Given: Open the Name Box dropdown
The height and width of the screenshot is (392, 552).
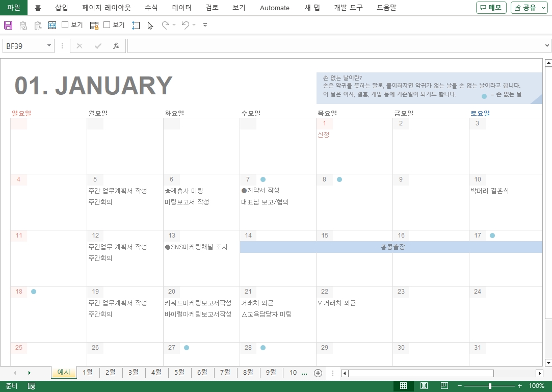Looking at the screenshot, I should [x=49, y=46].
